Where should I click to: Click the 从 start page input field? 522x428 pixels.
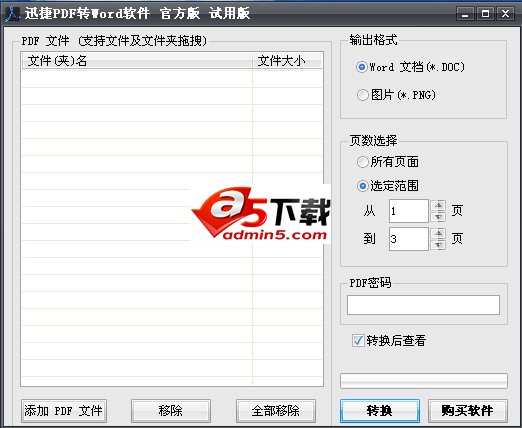point(409,211)
